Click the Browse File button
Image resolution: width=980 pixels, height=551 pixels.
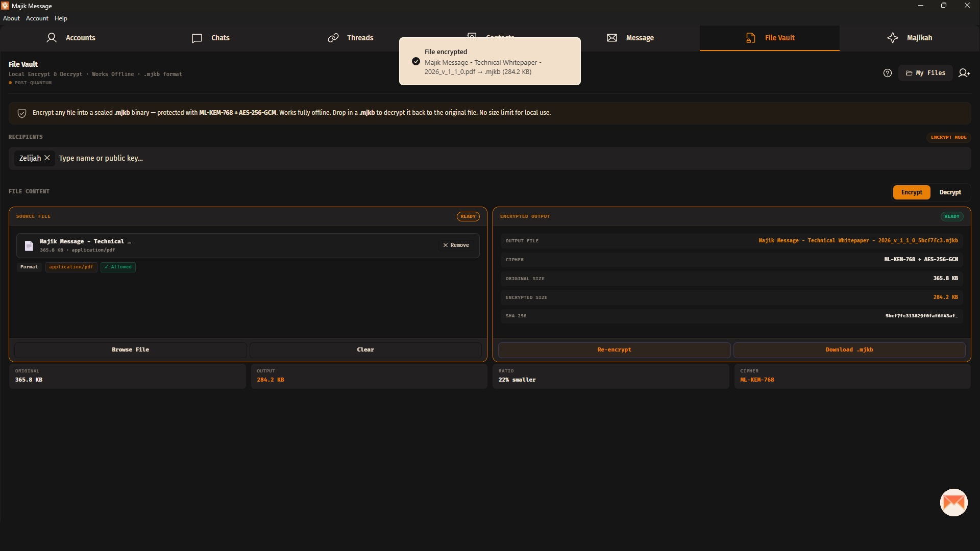point(130,350)
